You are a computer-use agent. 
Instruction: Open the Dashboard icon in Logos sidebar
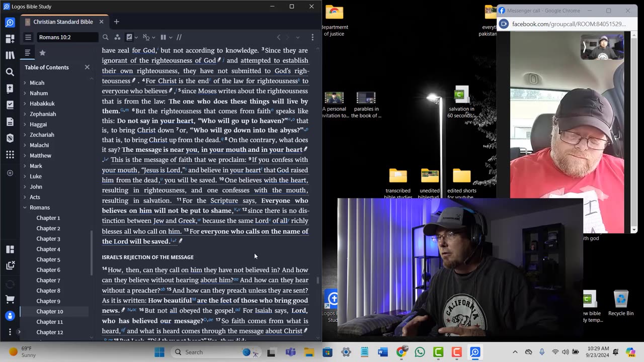click(x=10, y=39)
